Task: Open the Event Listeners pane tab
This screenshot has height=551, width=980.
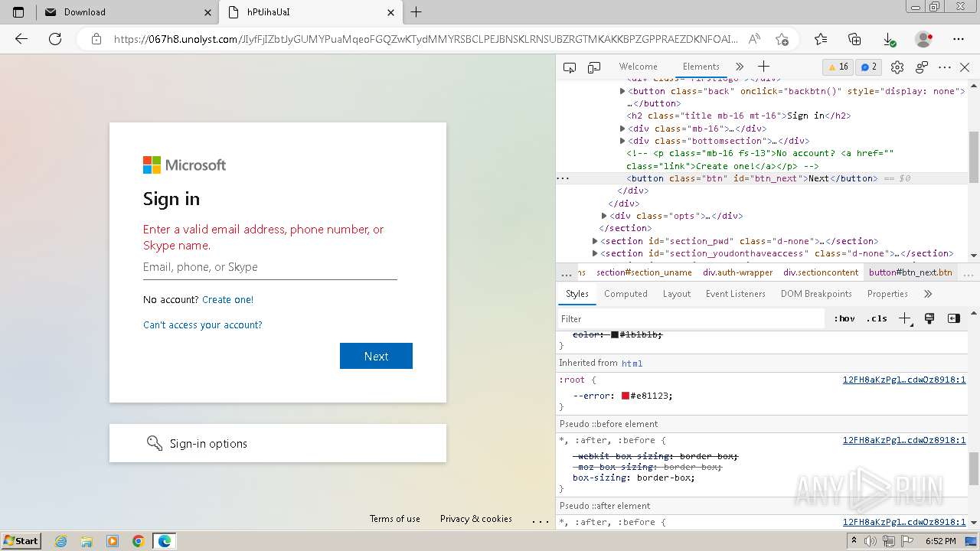Action: click(735, 294)
